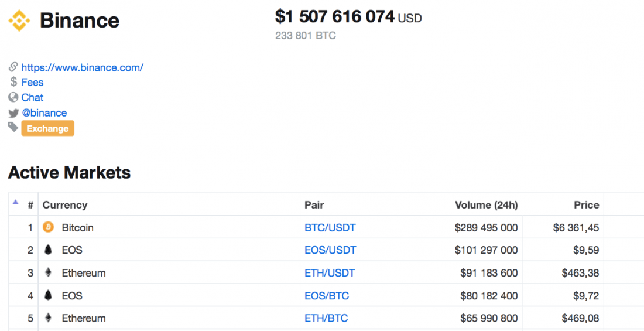This screenshot has height=331, width=644.
Task: Click the tag icon beside Exchange
Action: tap(13, 128)
